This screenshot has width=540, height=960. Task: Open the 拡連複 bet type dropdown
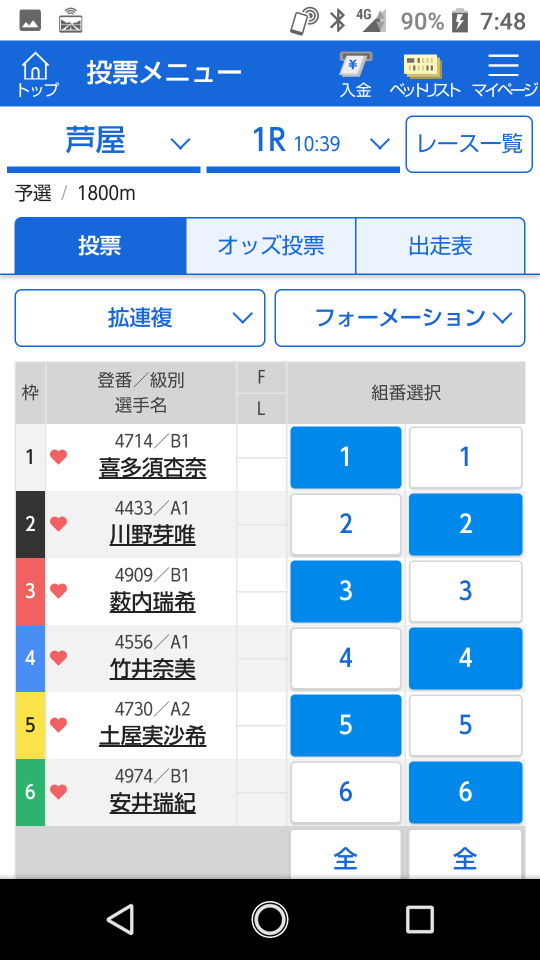coord(140,318)
